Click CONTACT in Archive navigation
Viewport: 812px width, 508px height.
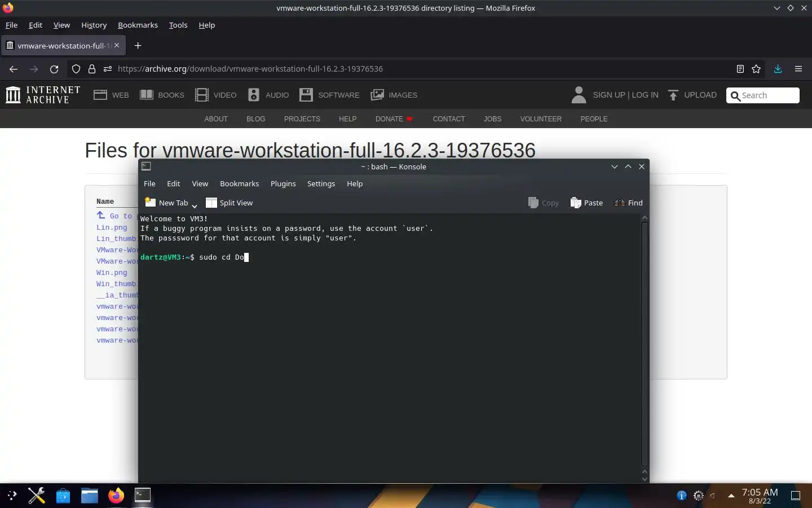(449, 119)
